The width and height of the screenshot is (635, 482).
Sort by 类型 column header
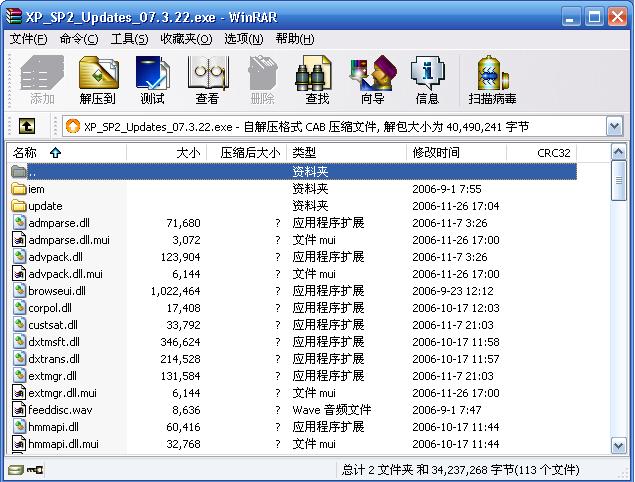coord(346,153)
